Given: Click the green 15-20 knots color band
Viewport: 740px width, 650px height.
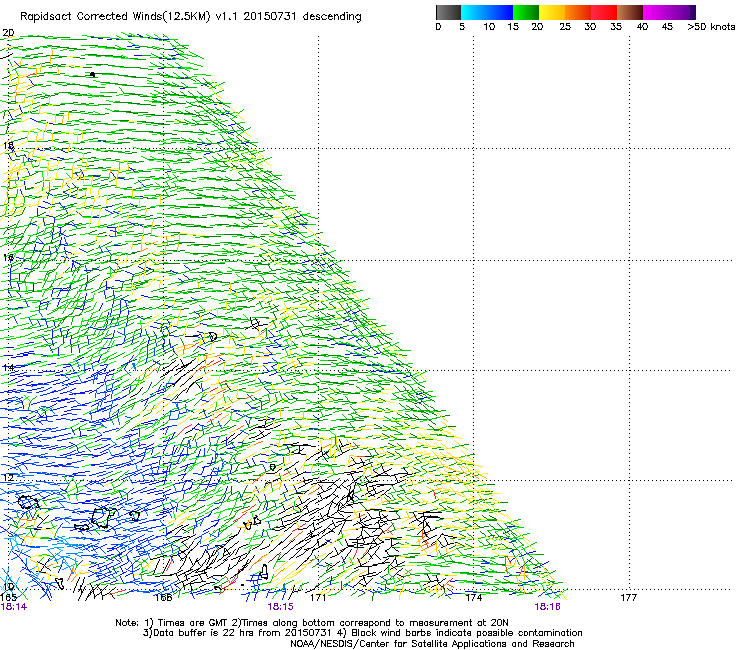Looking at the screenshot, I should point(526,12).
